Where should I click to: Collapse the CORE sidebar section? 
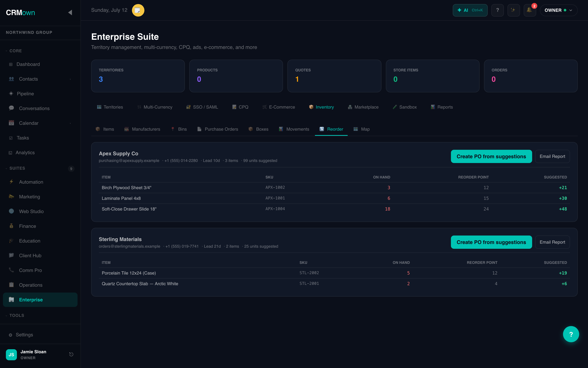14,51
